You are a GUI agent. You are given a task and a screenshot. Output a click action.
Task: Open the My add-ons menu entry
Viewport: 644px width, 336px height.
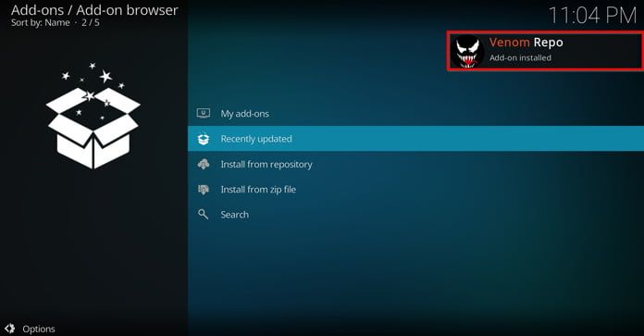415,113
